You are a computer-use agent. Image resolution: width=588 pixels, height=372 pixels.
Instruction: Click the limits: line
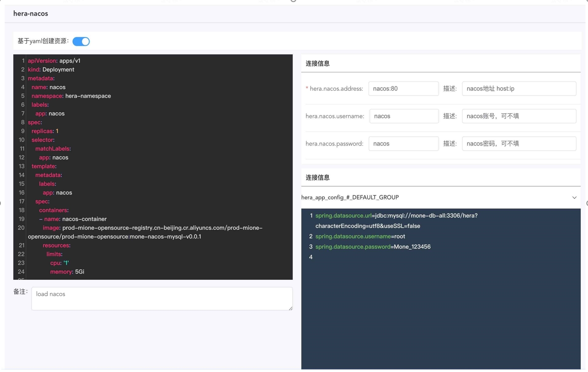click(54, 254)
